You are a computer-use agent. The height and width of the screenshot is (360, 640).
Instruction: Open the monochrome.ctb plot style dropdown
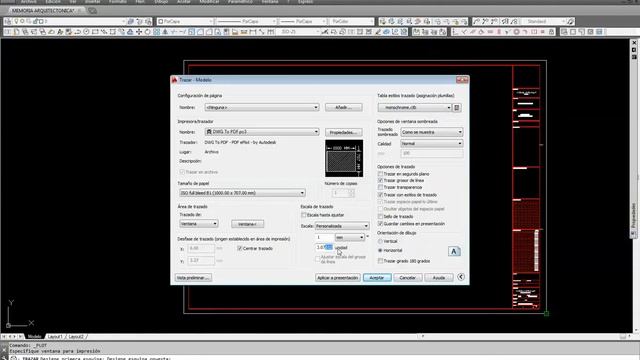click(x=415, y=107)
